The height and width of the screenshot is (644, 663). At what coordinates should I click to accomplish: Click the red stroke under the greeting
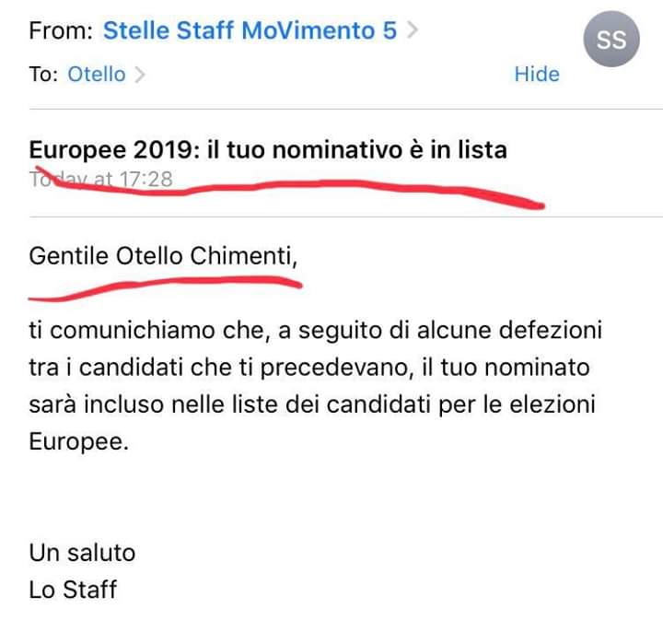[x=165, y=287]
